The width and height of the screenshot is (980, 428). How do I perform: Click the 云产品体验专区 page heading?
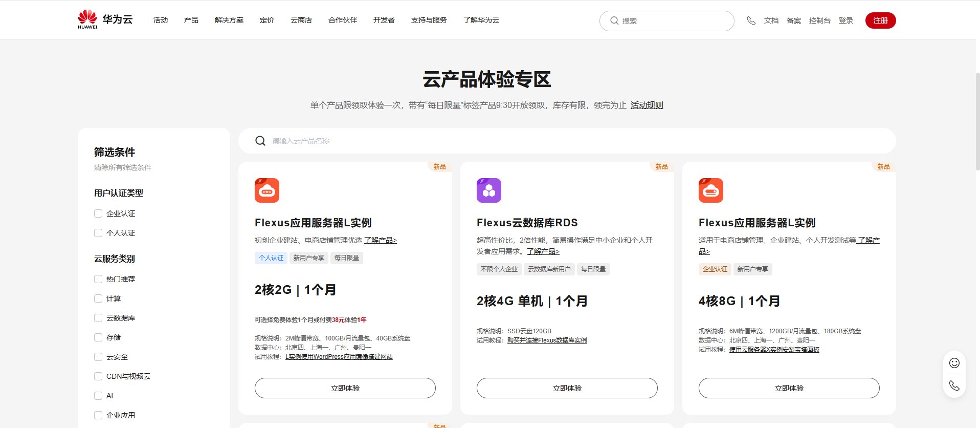(x=487, y=79)
